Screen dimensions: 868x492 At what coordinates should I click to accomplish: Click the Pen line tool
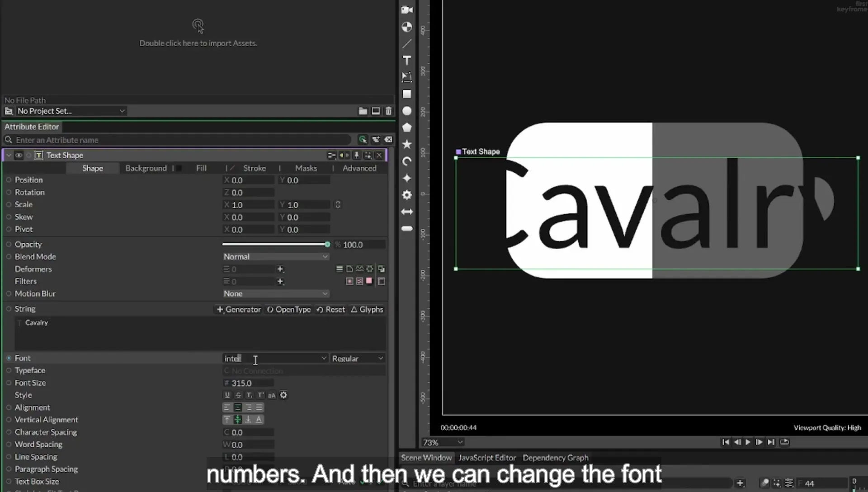tap(407, 44)
